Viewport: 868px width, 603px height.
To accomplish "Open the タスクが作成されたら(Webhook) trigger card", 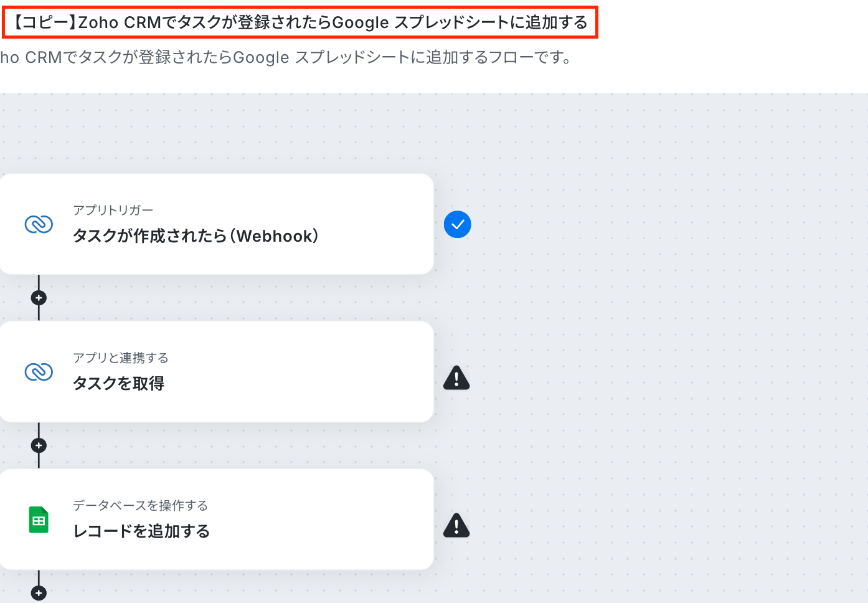I will [x=217, y=224].
